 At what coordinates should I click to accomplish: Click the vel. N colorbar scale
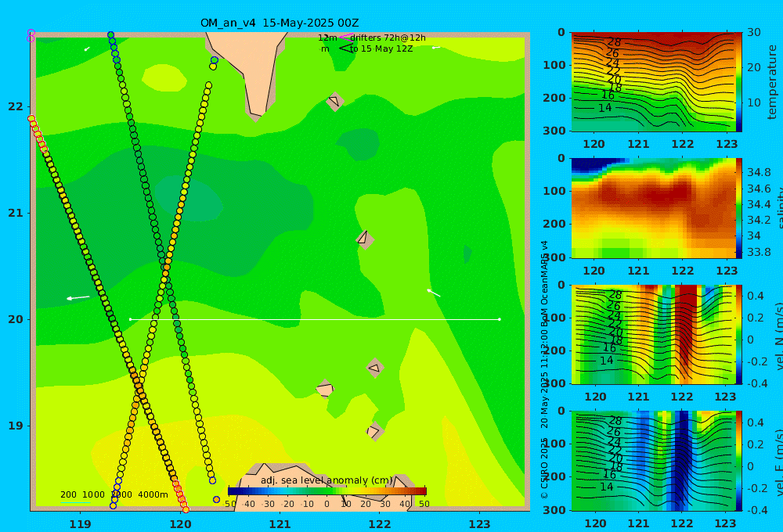pos(739,334)
